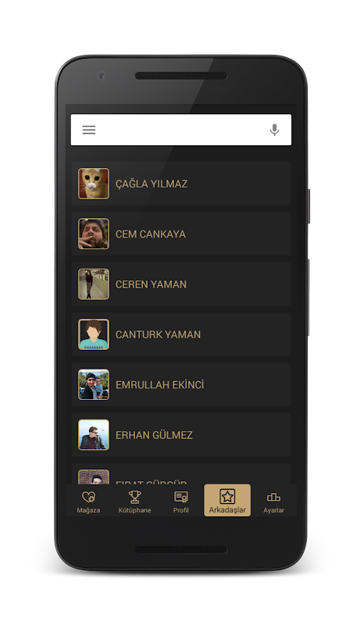364x625 pixels.
Task: Choose the CEREN YAMAN name text
Action: 151,284
